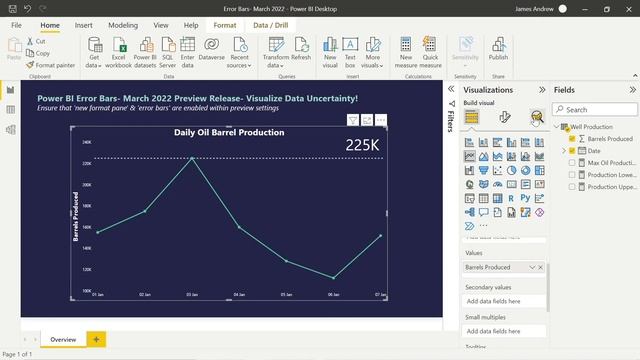
Task: Switch to the Insert ribbon tab
Action: click(x=83, y=25)
